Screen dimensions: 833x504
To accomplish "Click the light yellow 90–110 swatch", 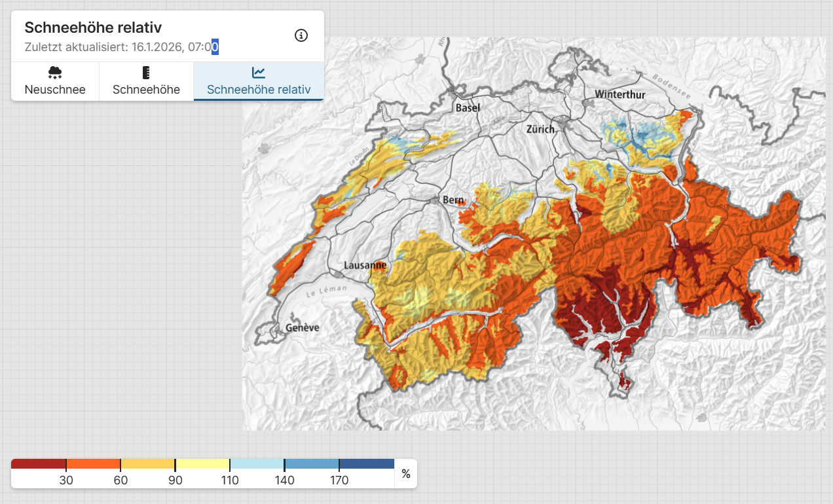I will [202, 464].
